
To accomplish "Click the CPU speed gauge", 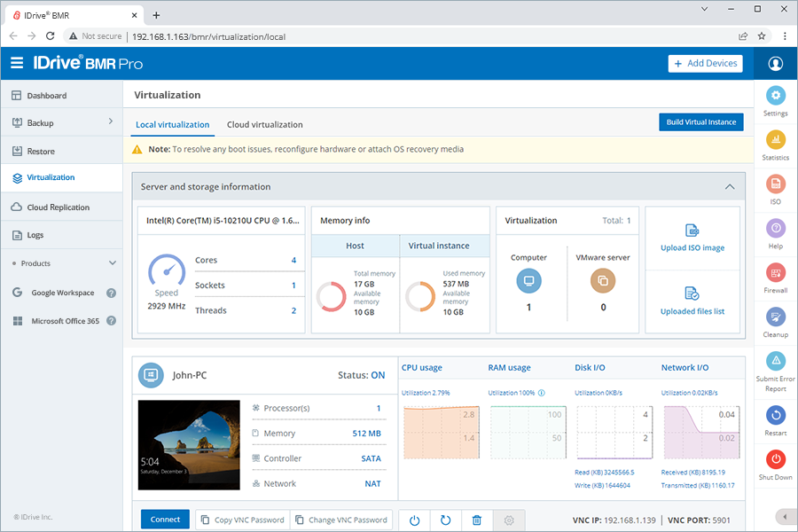I will click(167, 270).
